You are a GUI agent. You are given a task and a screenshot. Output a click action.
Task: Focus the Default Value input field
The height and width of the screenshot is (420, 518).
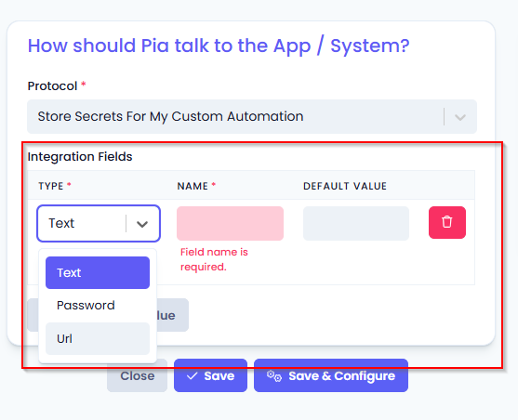[356, 224]
